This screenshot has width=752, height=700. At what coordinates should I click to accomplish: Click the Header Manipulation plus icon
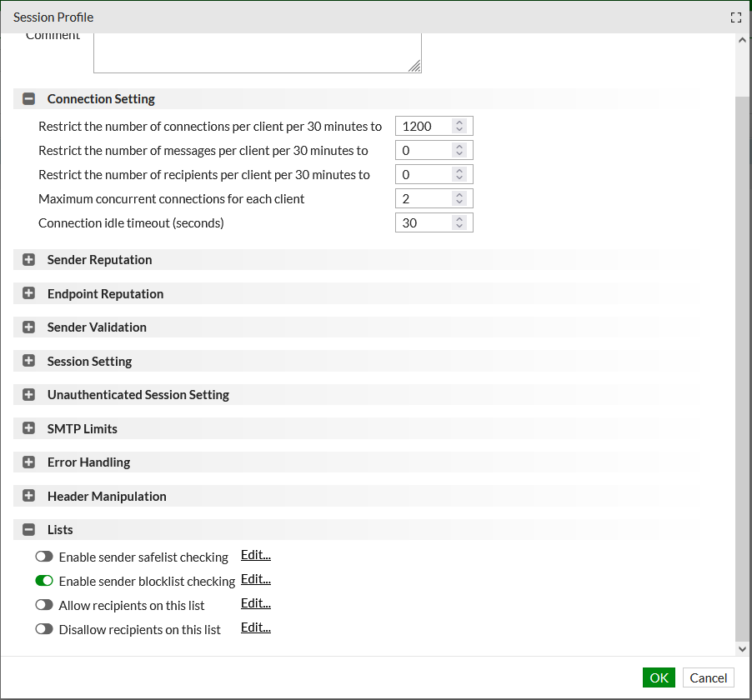coord(29,497)
